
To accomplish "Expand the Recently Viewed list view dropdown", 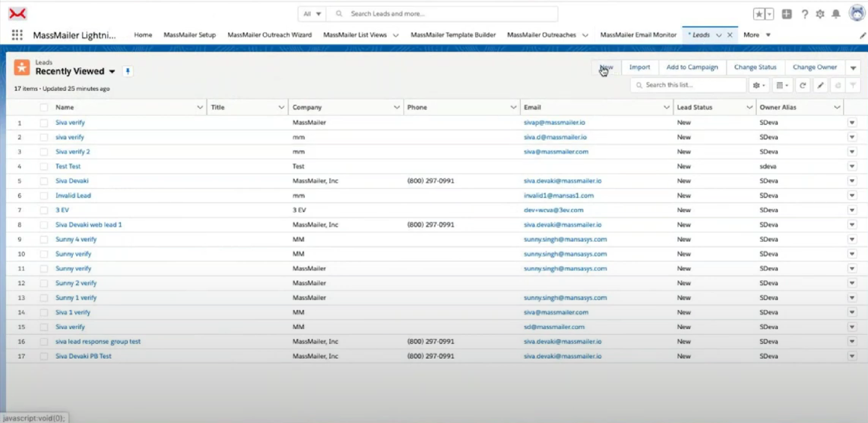I will coord(112,72).
